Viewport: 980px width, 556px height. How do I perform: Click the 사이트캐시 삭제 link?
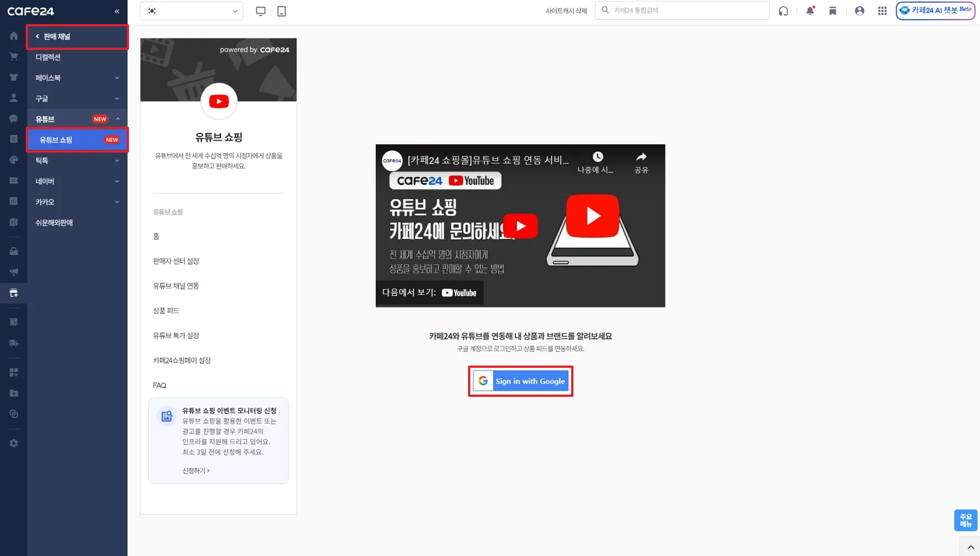coord(566,11)
